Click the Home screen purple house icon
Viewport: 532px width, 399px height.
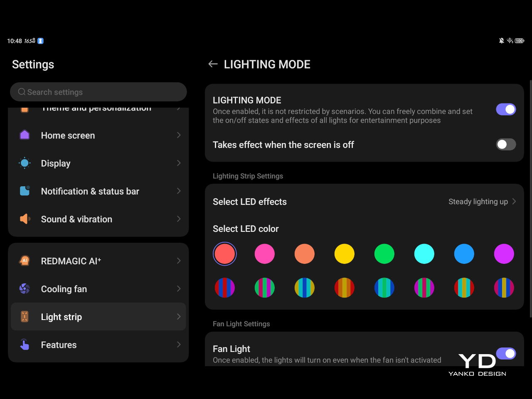25,135
